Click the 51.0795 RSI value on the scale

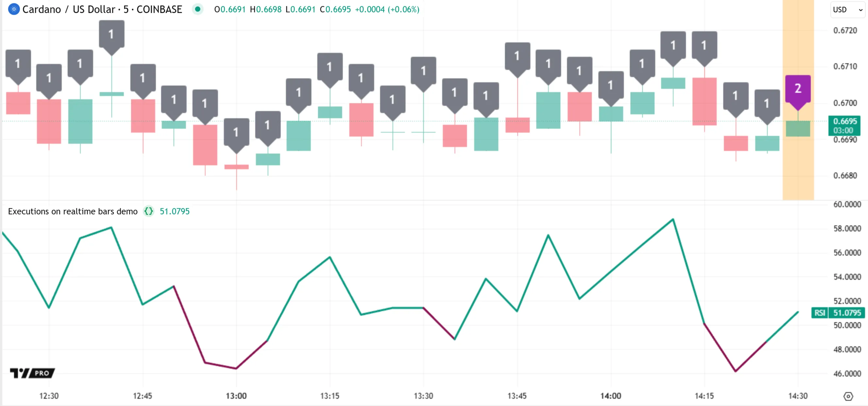click(847, 313)
